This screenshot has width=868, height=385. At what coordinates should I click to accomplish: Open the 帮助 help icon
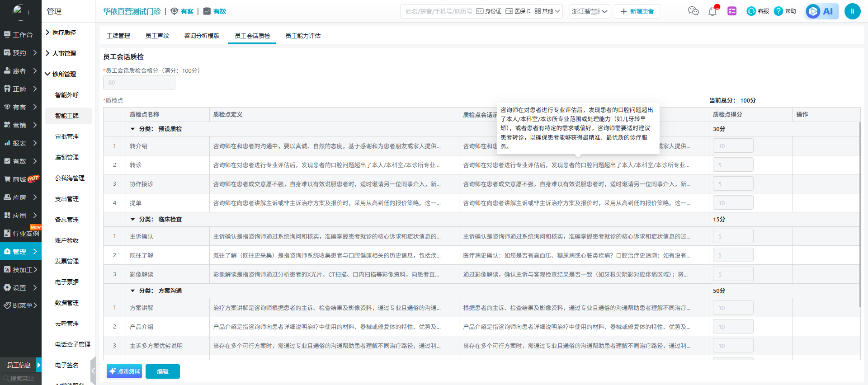pos(785,11)
